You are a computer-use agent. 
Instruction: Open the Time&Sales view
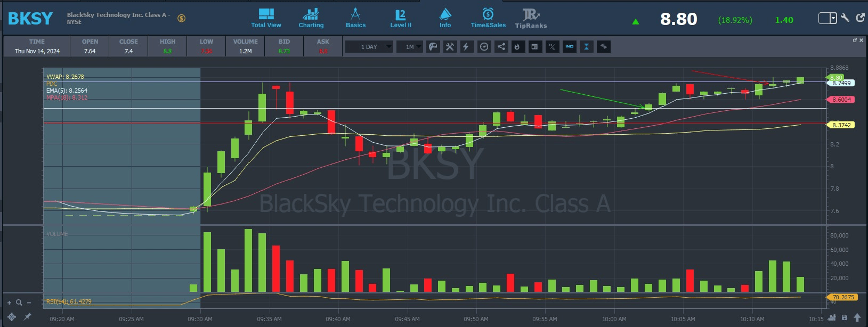click(x=488, y=18)
